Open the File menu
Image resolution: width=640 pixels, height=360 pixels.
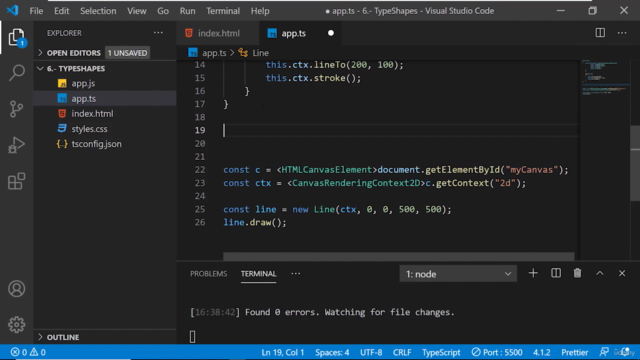click(x=36, y=11)
